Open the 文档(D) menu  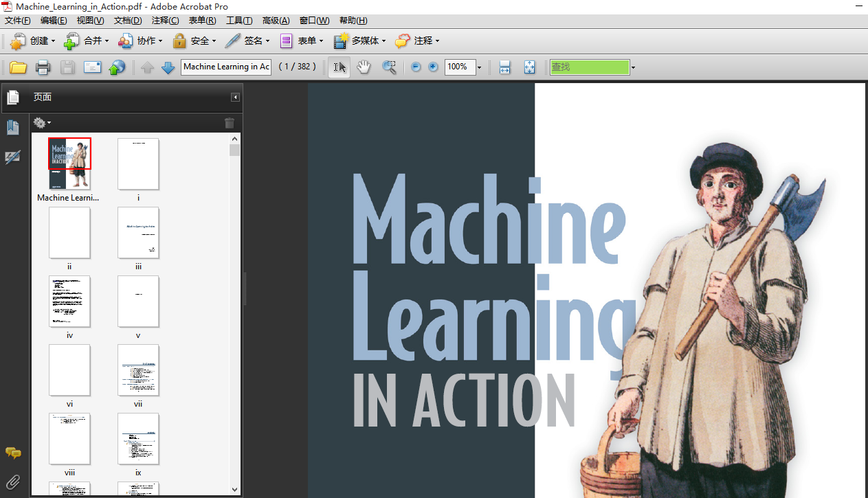[x=128, y=21]
